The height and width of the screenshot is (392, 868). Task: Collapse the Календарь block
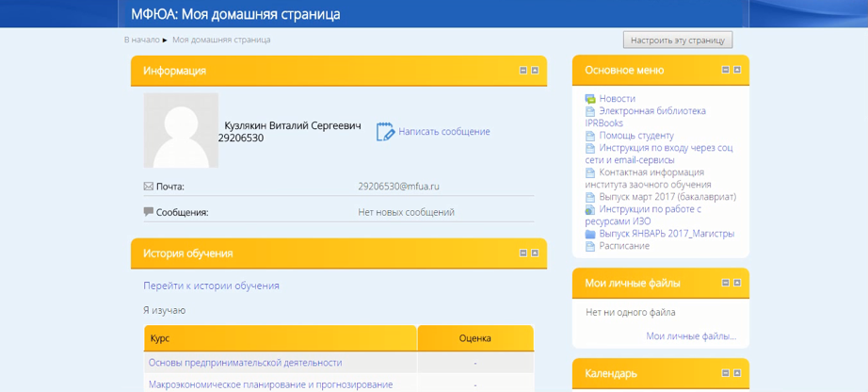[x=726, y=373]
